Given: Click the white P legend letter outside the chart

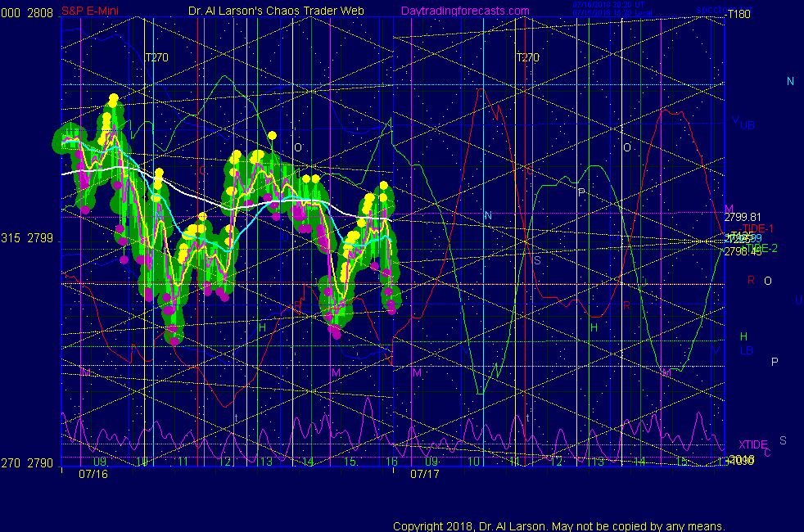Looking at the screenshot, I should [775, 362].
